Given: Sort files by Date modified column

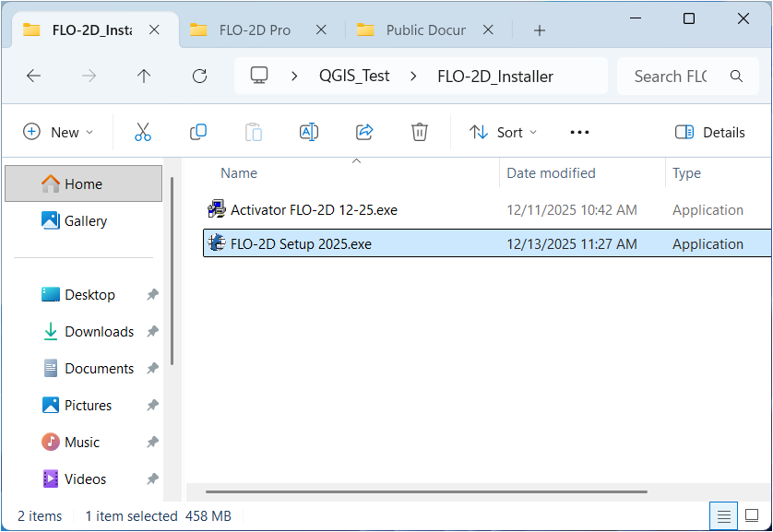Looking at the screenshot, I should [x=551, y=173].
